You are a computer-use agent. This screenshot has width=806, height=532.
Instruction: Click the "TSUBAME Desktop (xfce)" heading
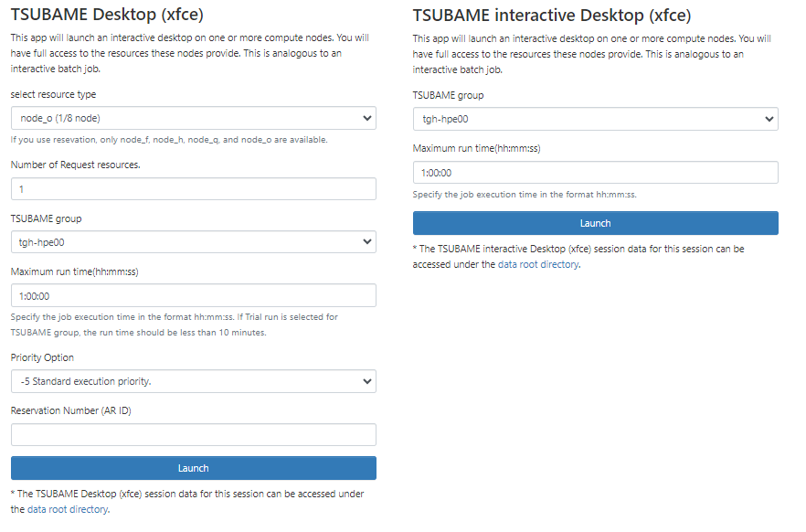[x=107, y=15]
